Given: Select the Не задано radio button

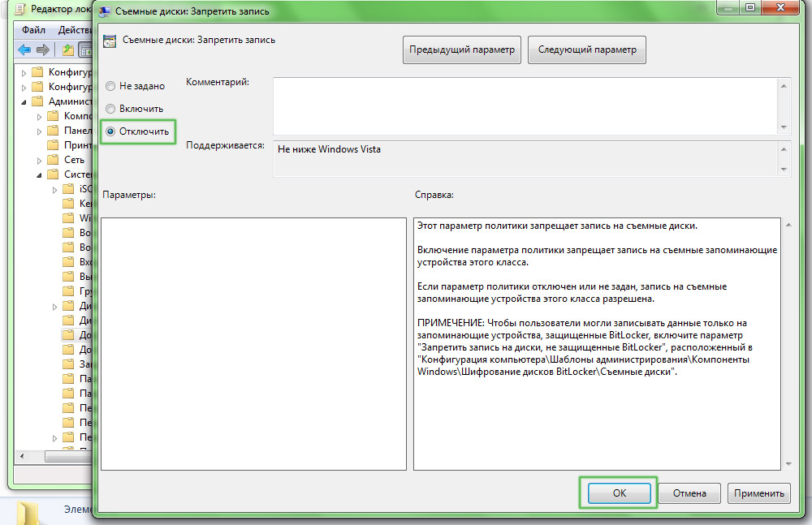Looking at the screenshot, I should coord(110,86).
